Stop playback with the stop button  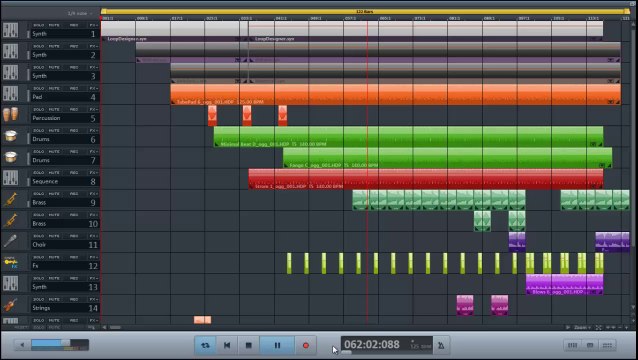coord(249,345)
